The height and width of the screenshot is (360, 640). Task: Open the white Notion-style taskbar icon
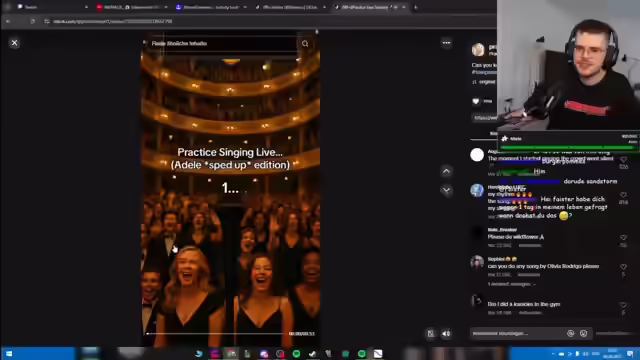point(378,353)
